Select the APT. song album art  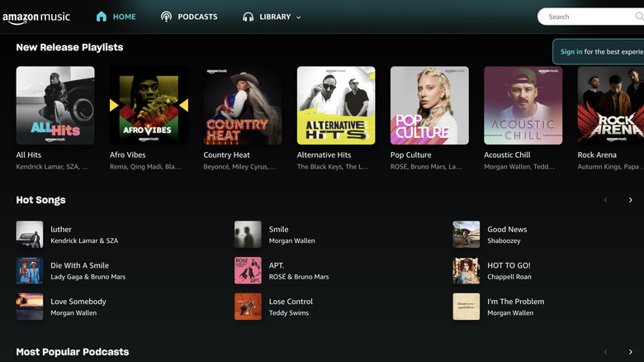pyautogui.click(x=248, y=270)
